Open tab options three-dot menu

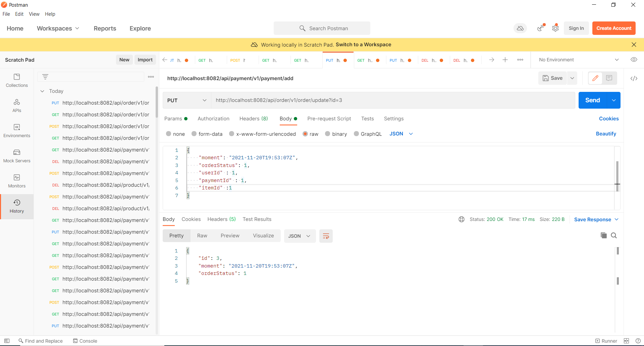coord(520,60)
